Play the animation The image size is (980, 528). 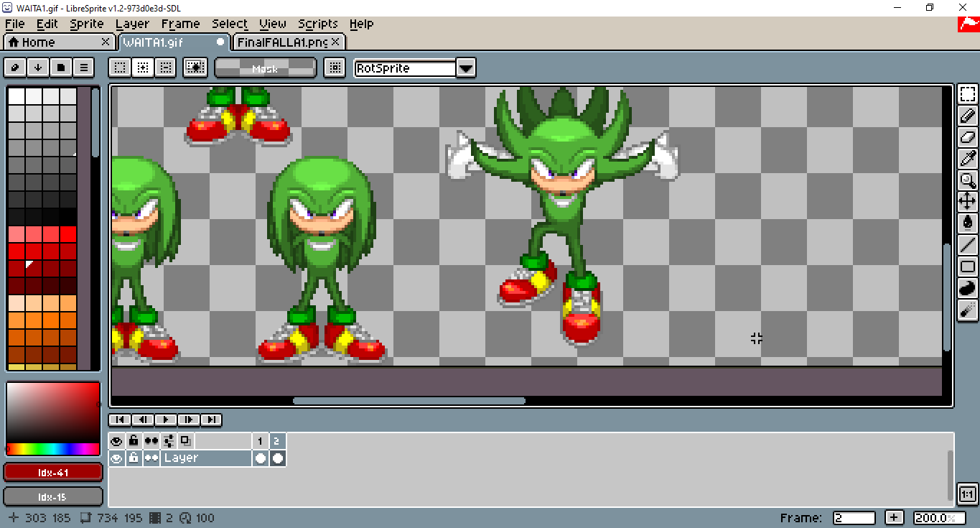[x=165, y=420]
